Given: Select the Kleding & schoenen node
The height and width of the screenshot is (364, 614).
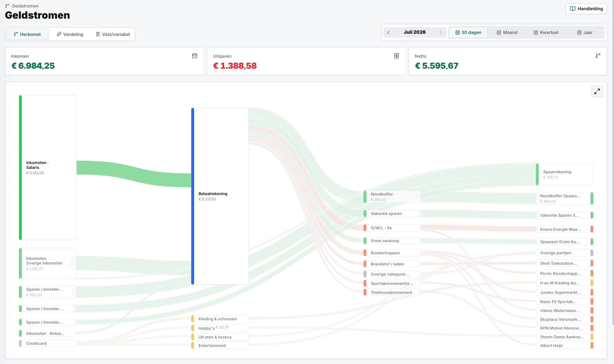Looking at the screenshot, I should pos(220,319).
